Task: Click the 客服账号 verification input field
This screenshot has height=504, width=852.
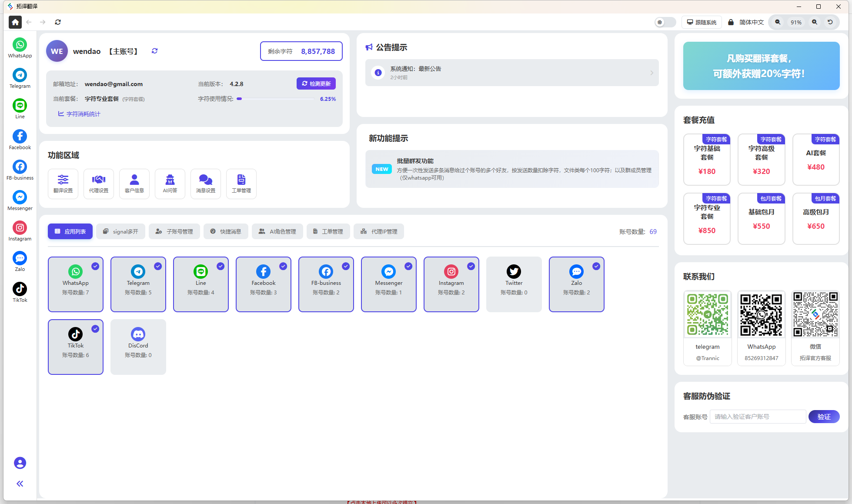Action: [x=757, y=417]
